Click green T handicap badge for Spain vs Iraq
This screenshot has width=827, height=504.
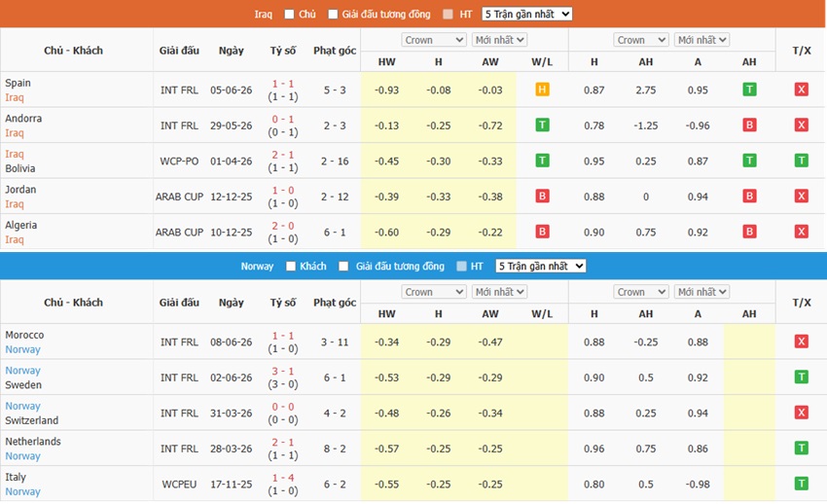point(749,90)
